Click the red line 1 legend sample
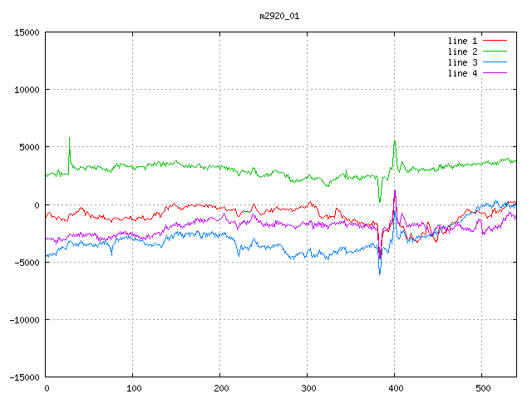Screen dimensions: 532x399 click(x=495, y=41)
